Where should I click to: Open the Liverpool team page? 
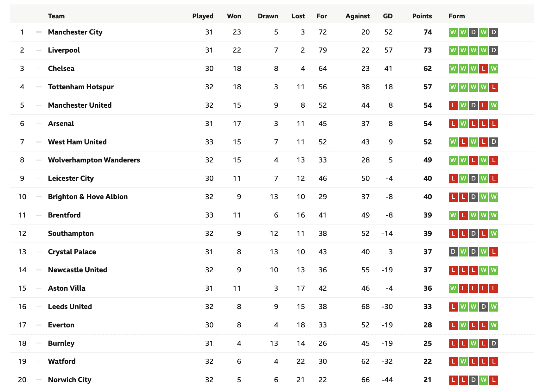click(64, 50)
